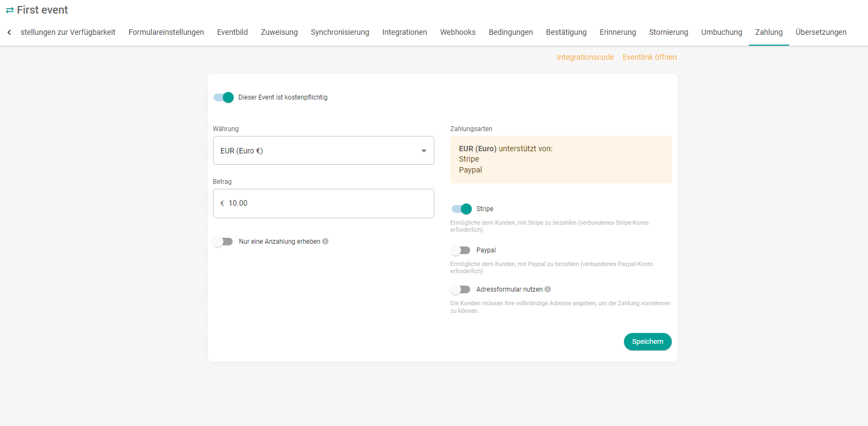868x426 pixels.
Task: Go to the Synchronisierung tab
Action: coord(340,32)
